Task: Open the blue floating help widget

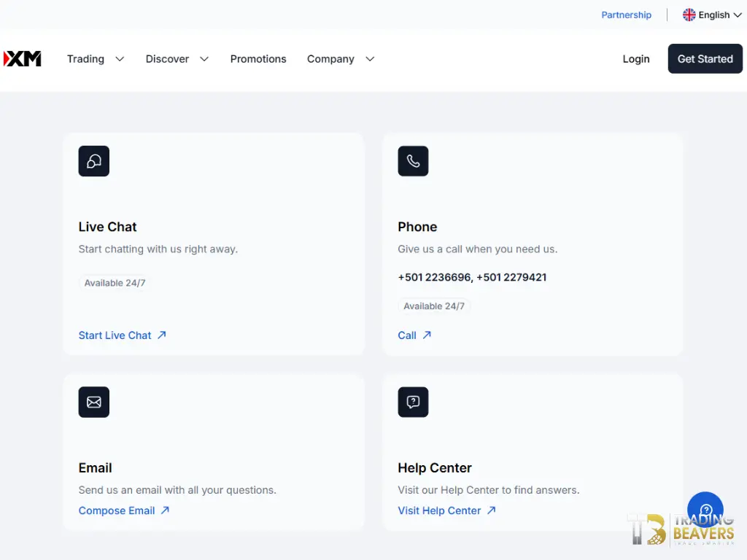Action: [x=705, y=510]
